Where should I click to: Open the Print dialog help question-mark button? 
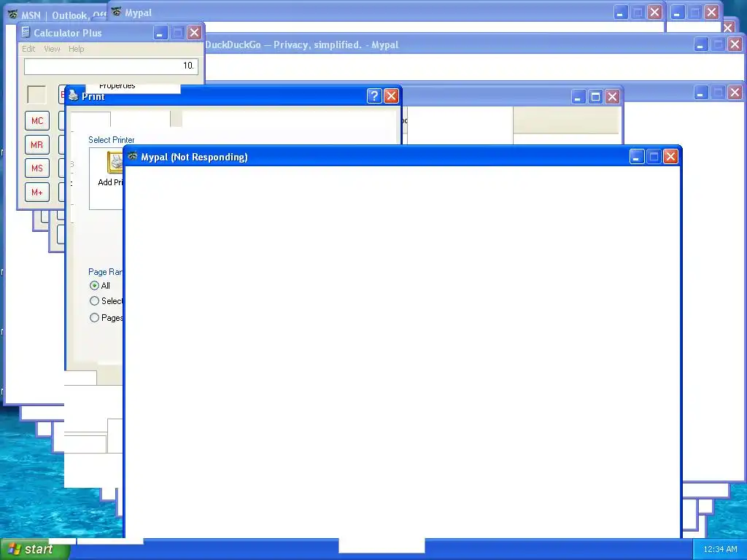(374, 96)
